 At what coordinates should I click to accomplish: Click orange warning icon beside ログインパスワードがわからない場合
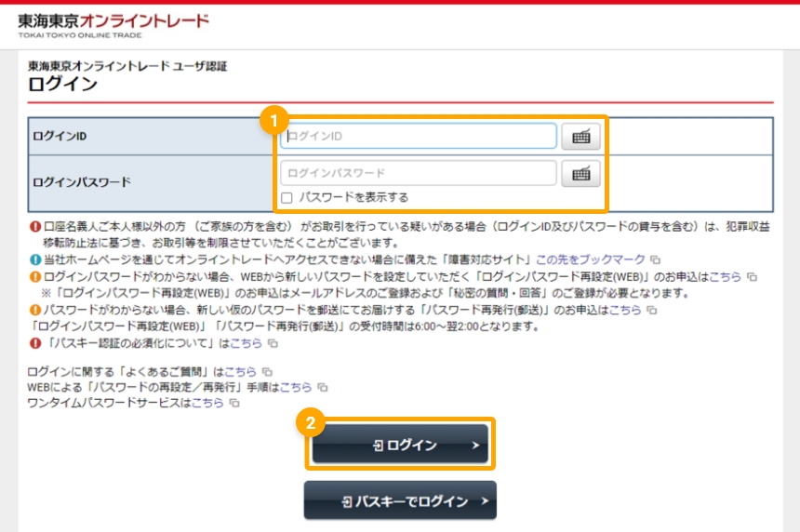[35, 277]
